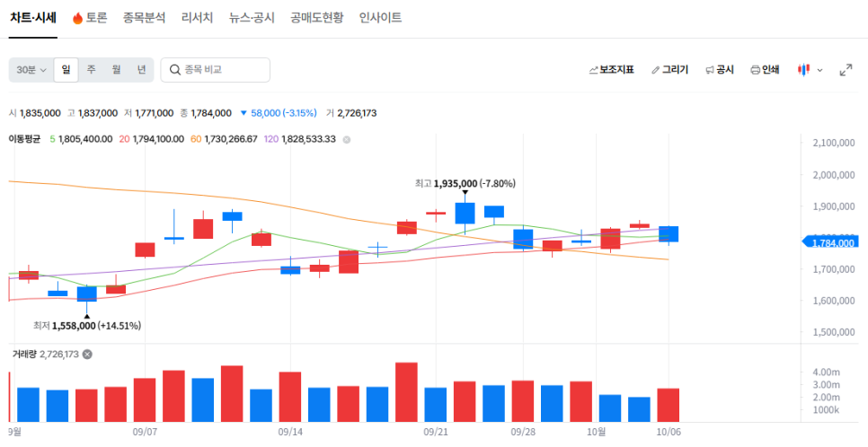This screenshot has height=447, width=868.
Task: Click the high price 1,837,000
Action: click(97, 113)
